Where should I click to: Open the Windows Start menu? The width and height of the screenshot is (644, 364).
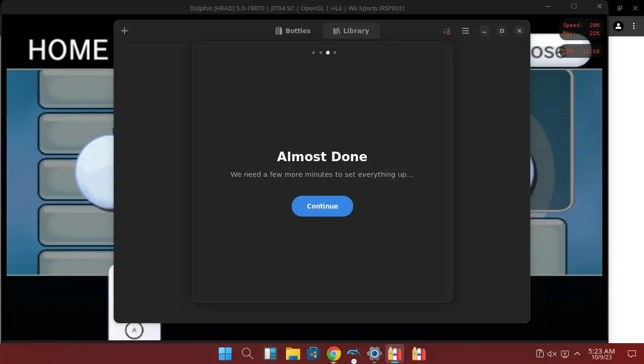point(225,354)
